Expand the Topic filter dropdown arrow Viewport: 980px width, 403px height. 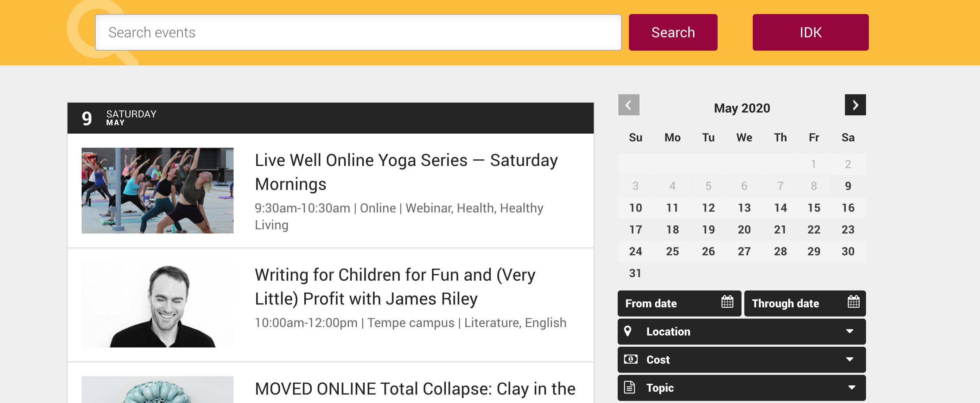851,388
